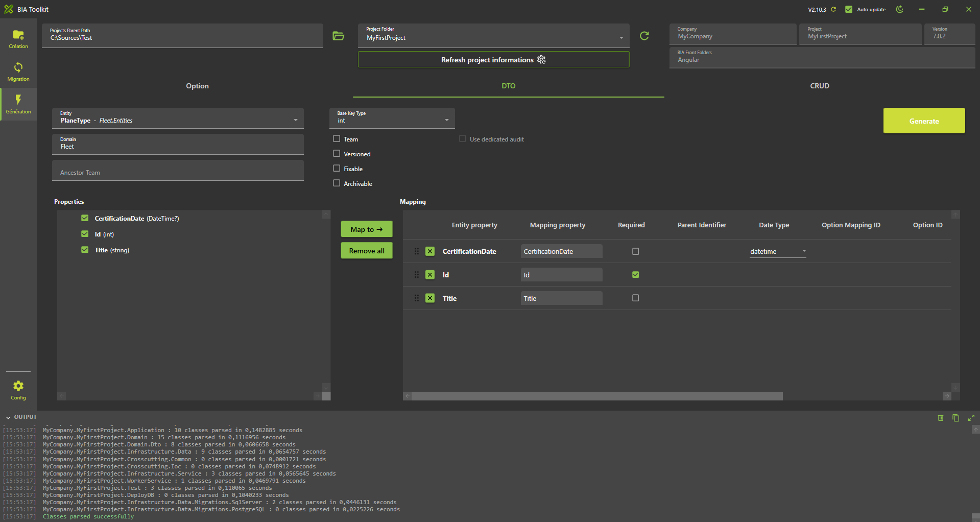
Task: Edit Id mapping property field
Action: (x=562, y=275)
